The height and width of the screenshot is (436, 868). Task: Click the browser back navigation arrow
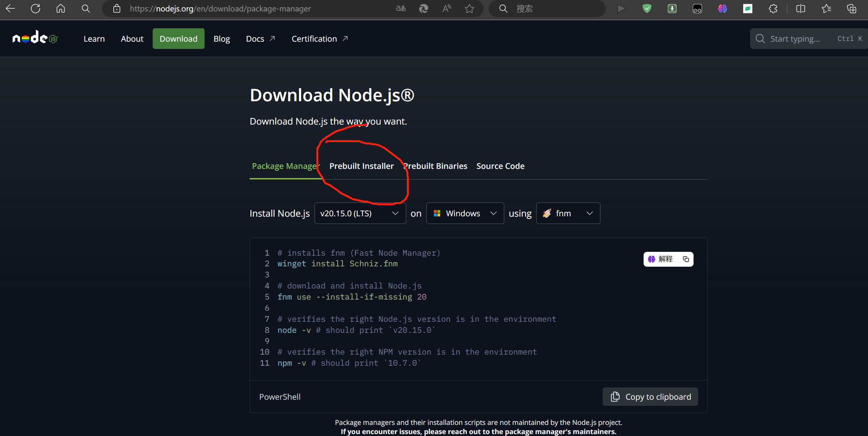coord(11,9)
